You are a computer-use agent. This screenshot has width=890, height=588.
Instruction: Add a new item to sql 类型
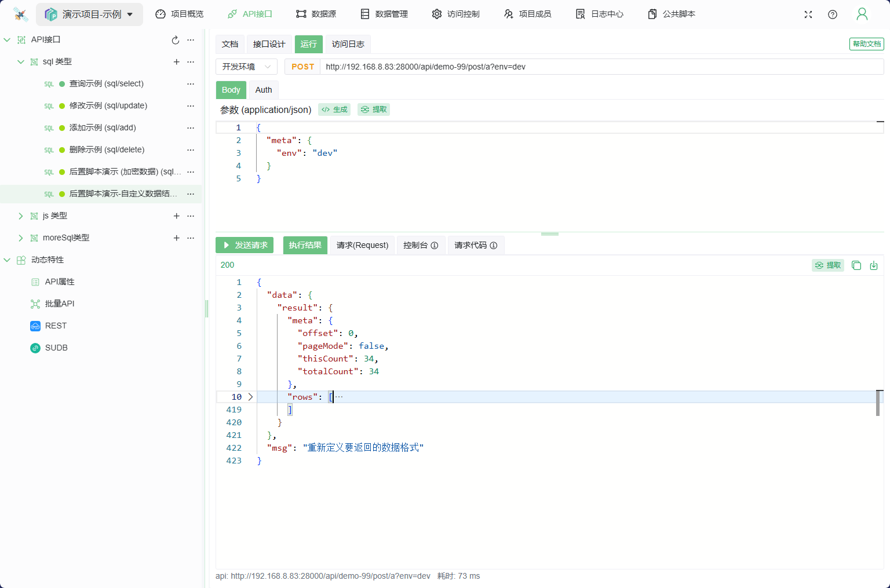[177, 62]
